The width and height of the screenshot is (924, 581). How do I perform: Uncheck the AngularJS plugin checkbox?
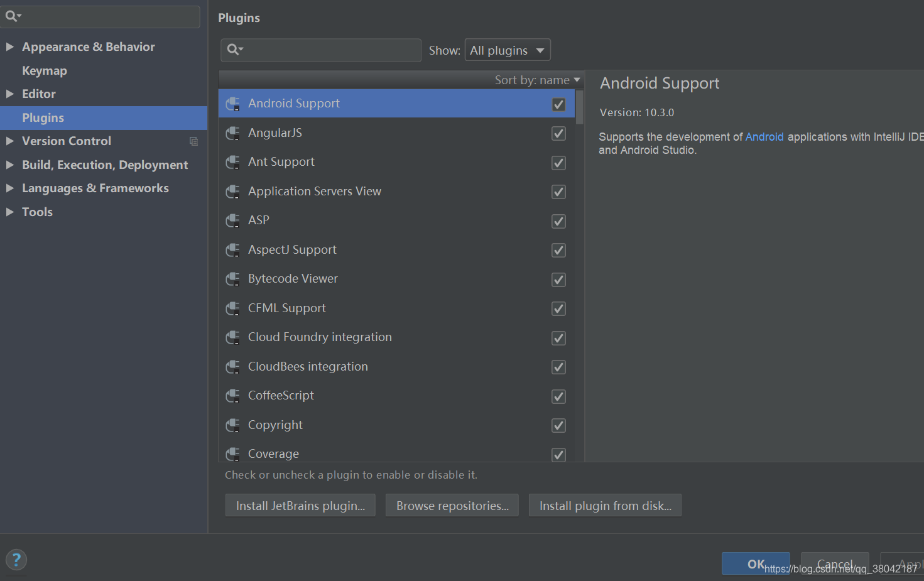558,133
